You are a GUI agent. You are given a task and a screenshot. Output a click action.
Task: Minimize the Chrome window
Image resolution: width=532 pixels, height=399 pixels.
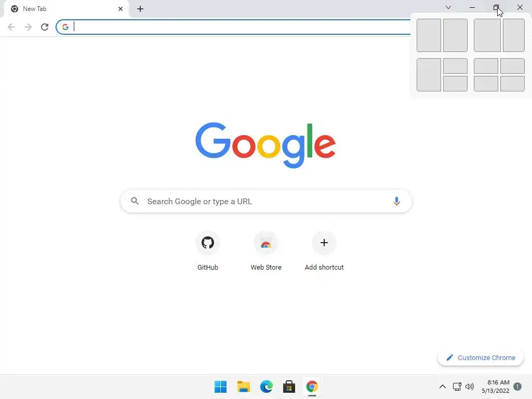tap(472, 7)
